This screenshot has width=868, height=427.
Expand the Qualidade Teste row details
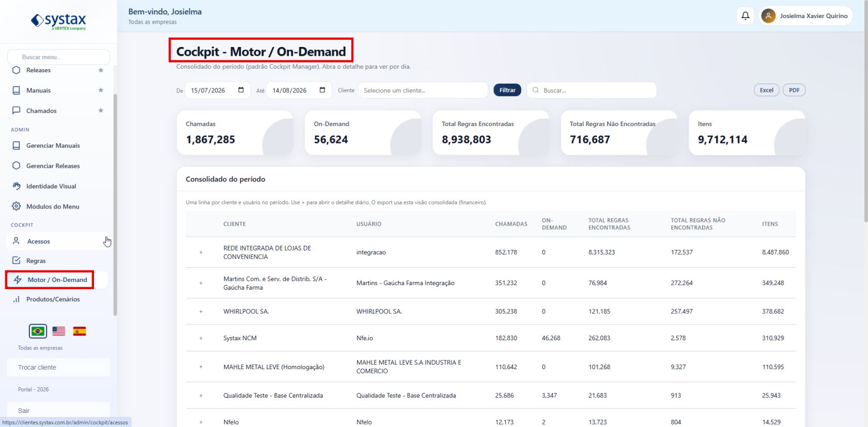coord(201,396)
